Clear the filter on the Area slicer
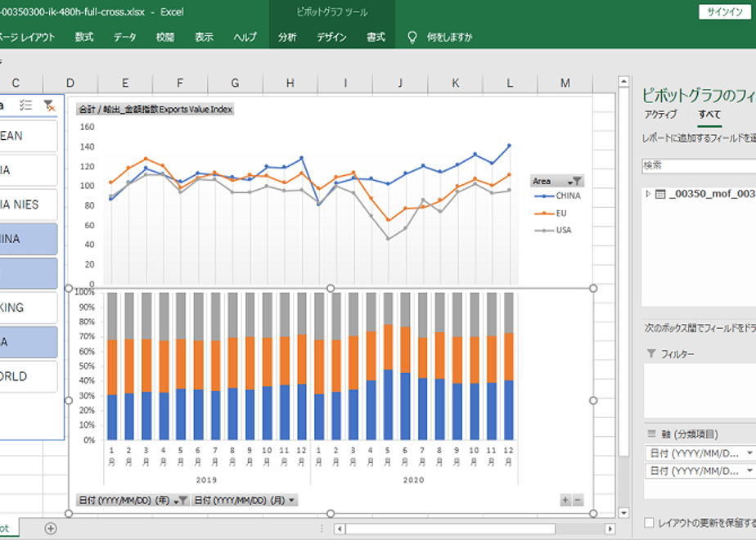 click(x=49, y=105)
